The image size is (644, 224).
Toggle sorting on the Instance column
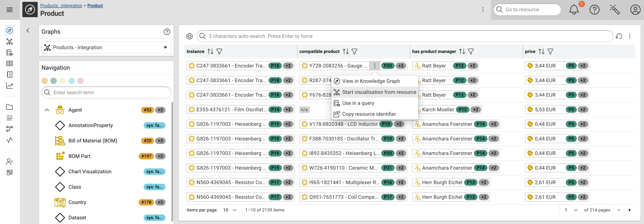211,51
